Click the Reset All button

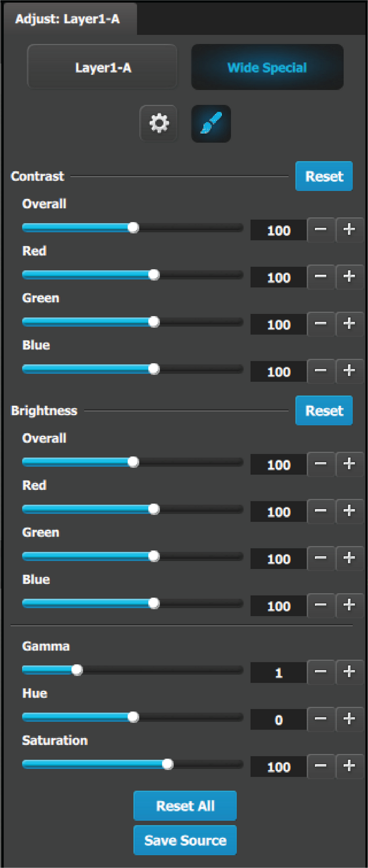click(185, 806)
